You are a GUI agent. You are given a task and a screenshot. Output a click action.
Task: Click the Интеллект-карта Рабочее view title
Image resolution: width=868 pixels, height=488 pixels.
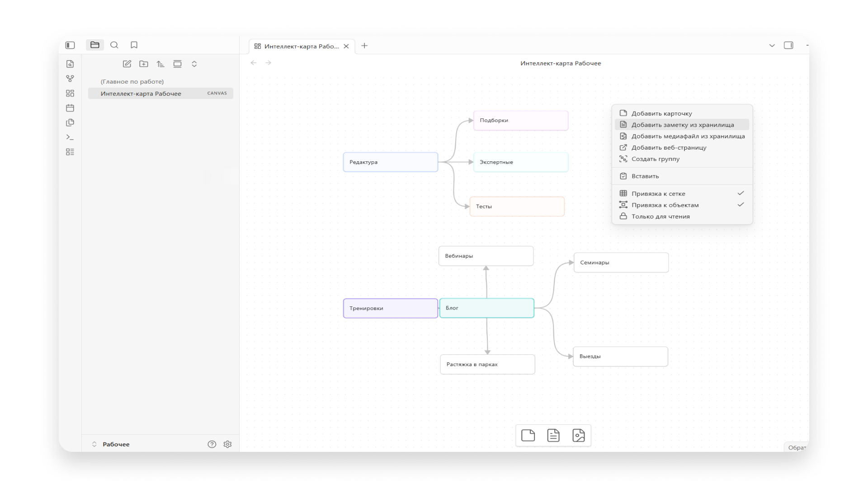click(x=561, y=63)
